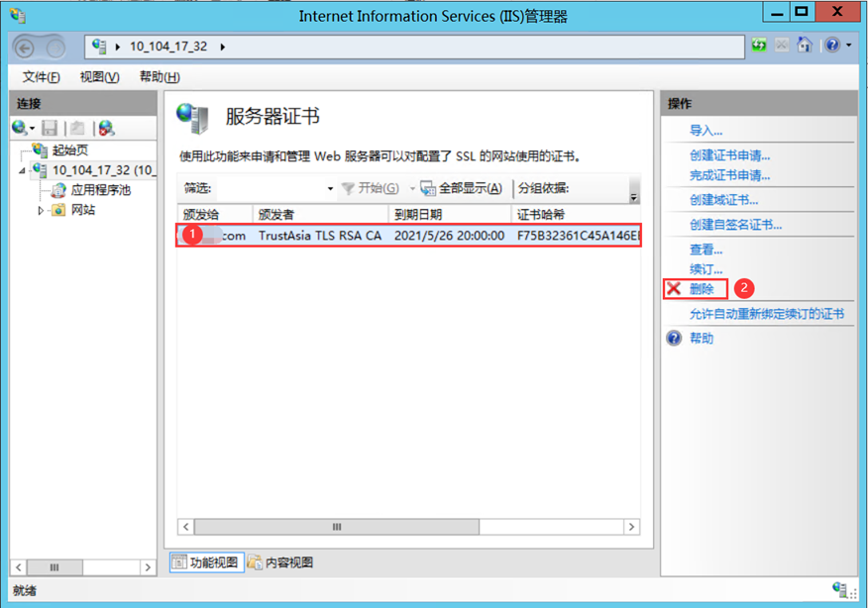Click the back navigation arrow button
Viewport: 868px width, 608px height.
(x=25, y=49)
